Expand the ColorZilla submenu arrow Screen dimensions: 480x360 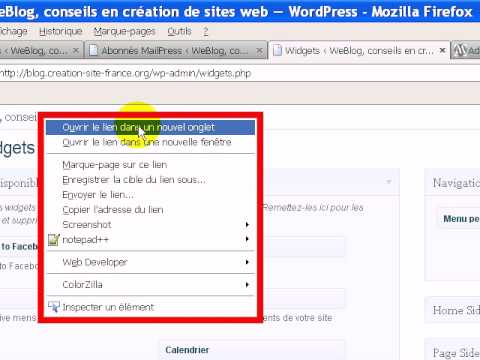tap(247, 285)
